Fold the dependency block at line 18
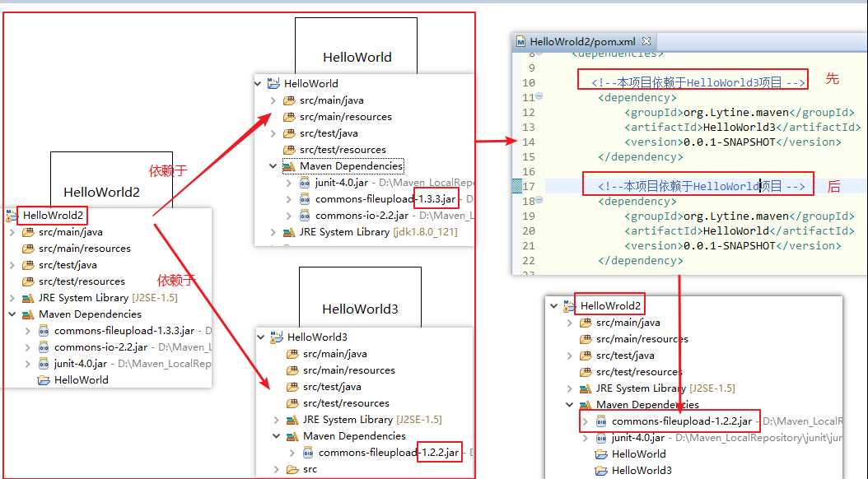 coord(539,200)
